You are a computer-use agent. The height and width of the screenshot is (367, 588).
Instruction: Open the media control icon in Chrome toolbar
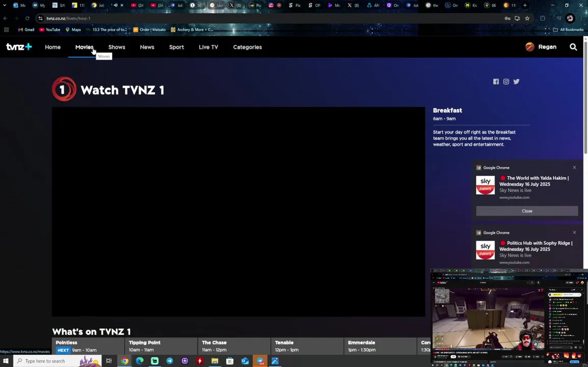(x=559, y=18)
